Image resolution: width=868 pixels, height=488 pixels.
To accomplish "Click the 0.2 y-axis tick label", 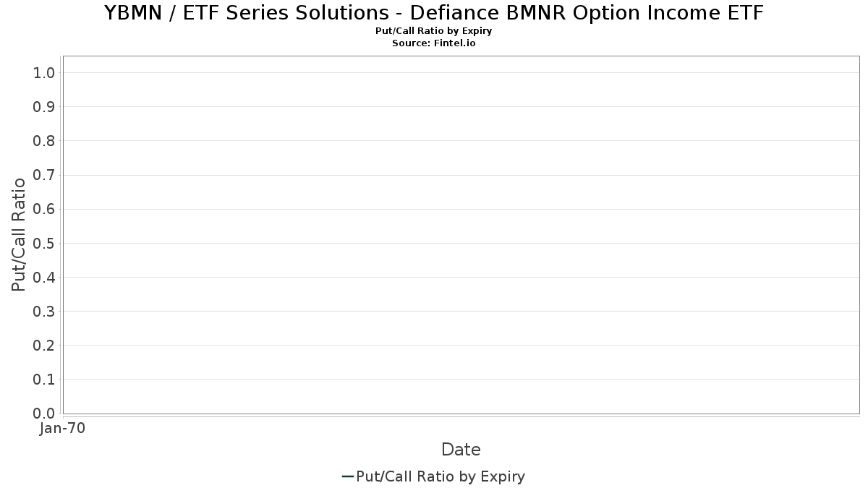I will [44, 345].
